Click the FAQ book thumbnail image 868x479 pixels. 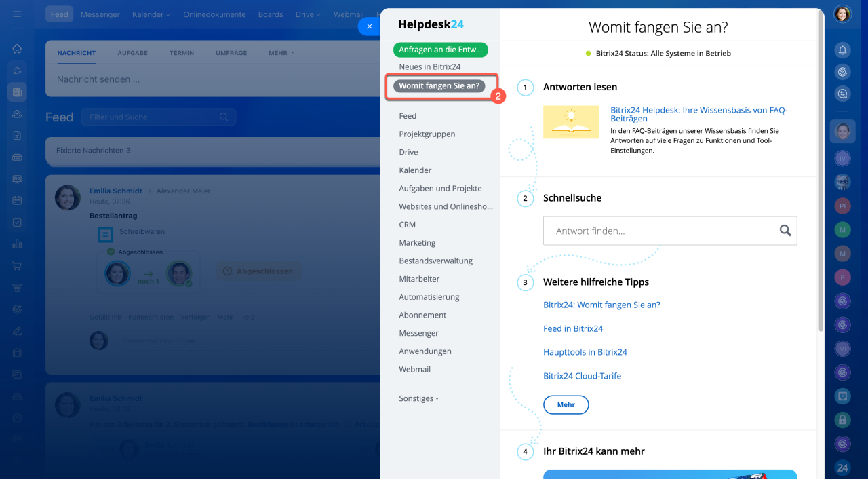[571, 122]
